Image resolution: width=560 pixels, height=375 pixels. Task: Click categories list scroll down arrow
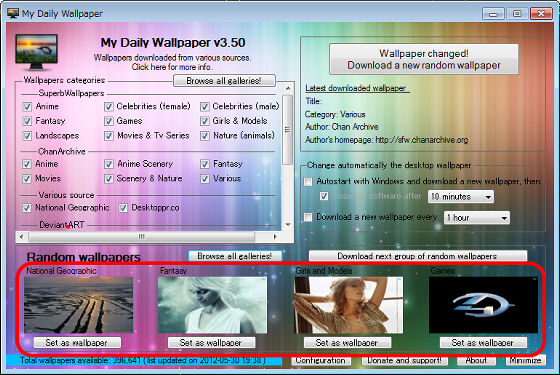(288, 225)
